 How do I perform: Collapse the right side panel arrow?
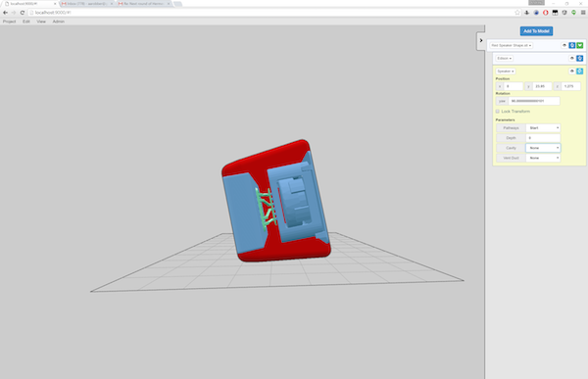[481, 40]
